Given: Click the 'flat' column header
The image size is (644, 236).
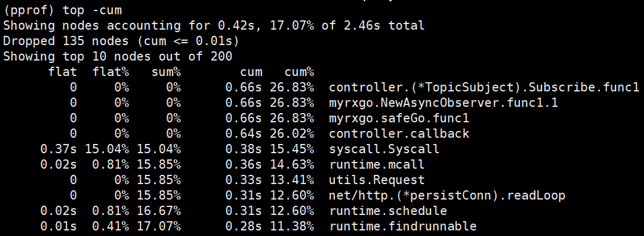Looking at the screenshot, I should click(x=62, y=72).
